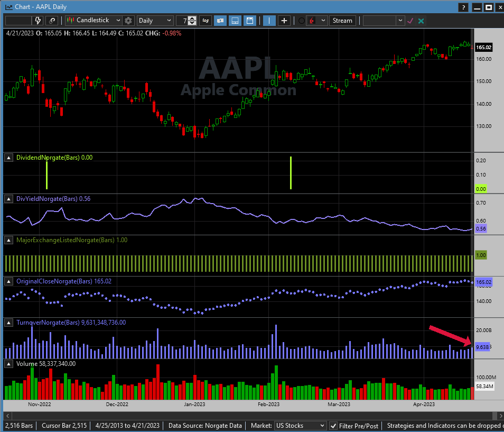The image size is (504, 432).
Task: Click the bar spacing number field
Action: [x=182, y=21]
